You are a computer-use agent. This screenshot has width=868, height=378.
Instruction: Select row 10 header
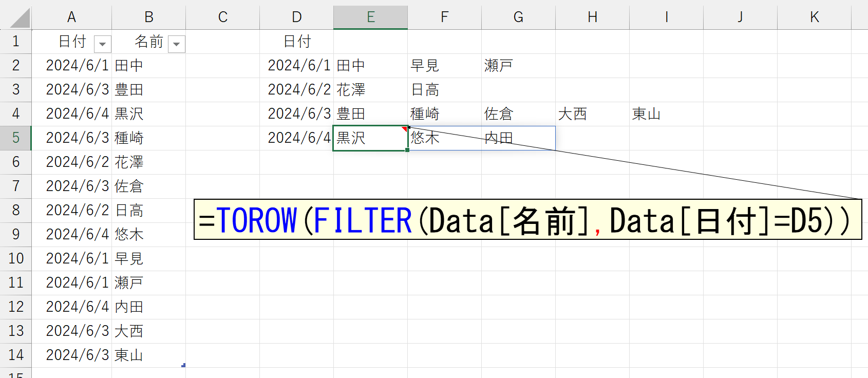[x=16, y=258]
